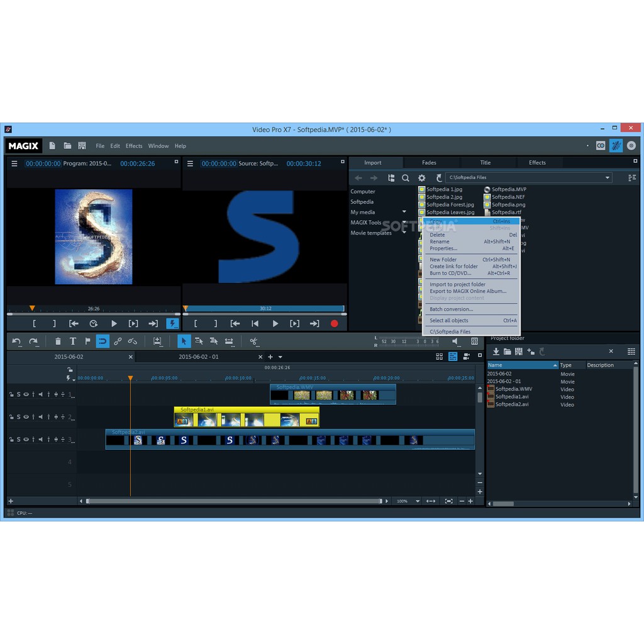Toggle the highlighted magnet snap button in editing toolbar

tap(103, 341)
